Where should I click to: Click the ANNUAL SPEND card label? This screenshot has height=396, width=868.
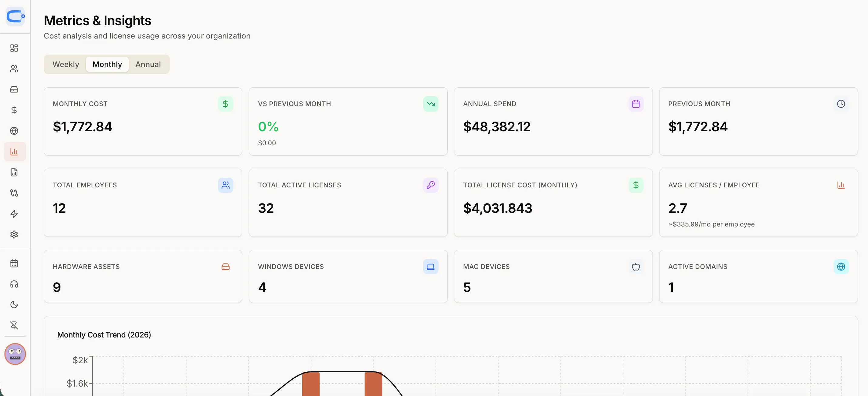(x=490, y=104)
